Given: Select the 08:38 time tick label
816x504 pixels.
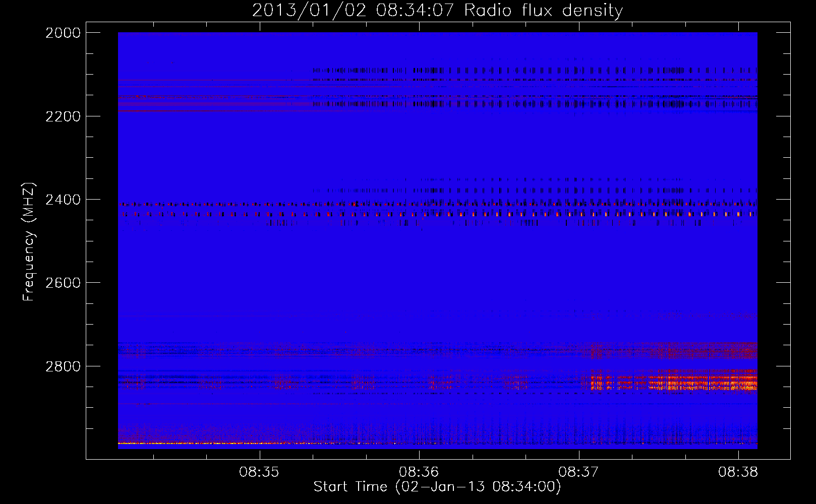Looking at the screenshot, I should click(x=738, y=472).
